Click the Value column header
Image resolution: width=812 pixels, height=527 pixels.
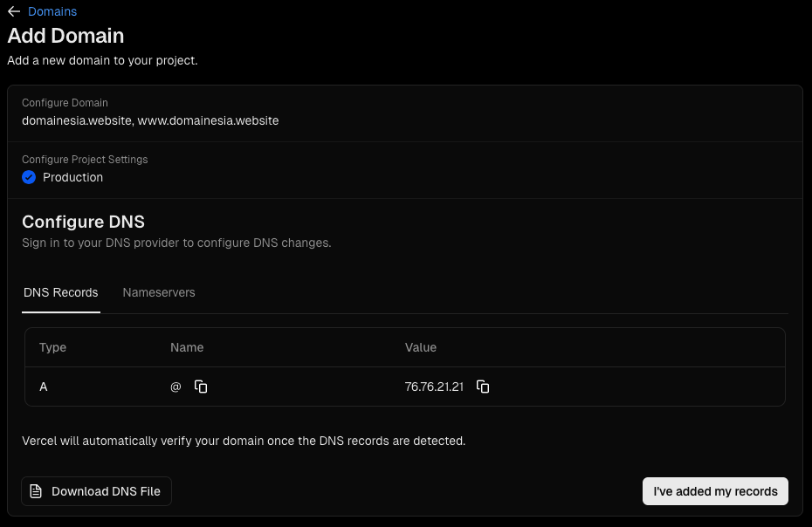pos(421,347)
